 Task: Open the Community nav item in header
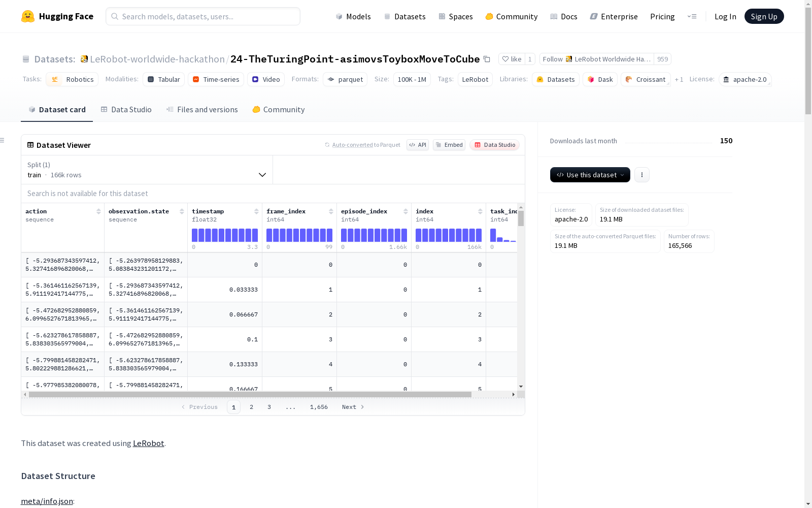tap(512, 16)
